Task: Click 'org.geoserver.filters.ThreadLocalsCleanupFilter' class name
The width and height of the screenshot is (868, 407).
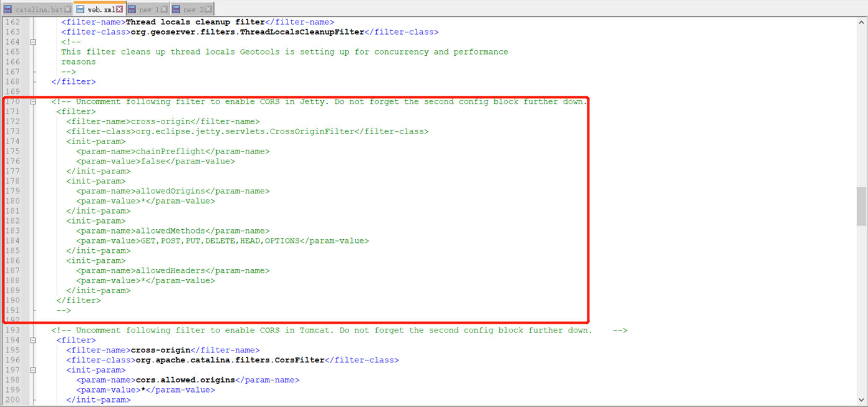Action: [x=247, y=32]
